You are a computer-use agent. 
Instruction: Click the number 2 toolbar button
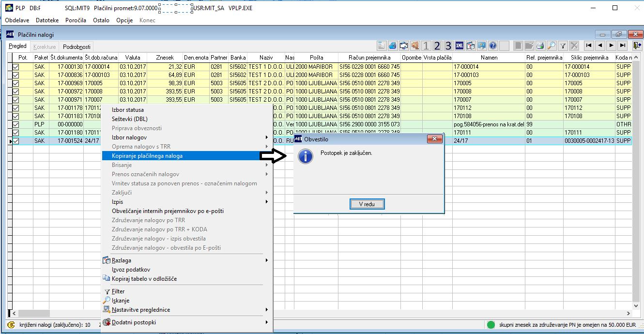click(x=437, y=46)
